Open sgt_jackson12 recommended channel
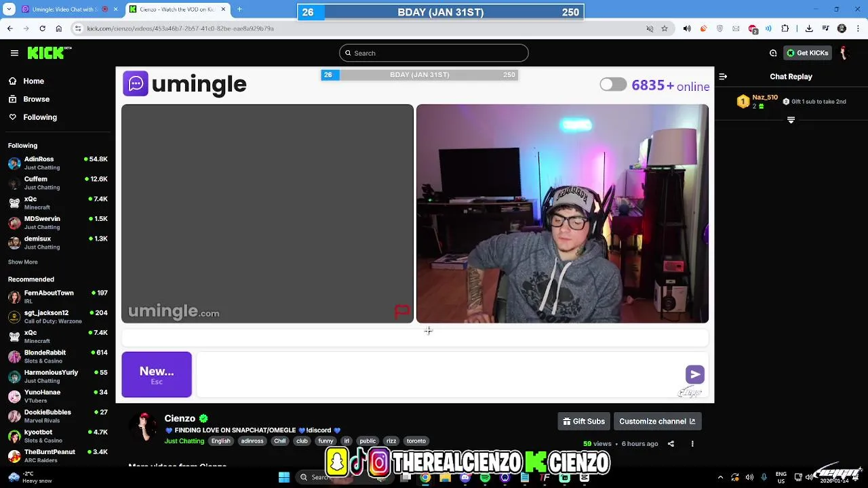The image size is (868, 488). click(58, 317)
